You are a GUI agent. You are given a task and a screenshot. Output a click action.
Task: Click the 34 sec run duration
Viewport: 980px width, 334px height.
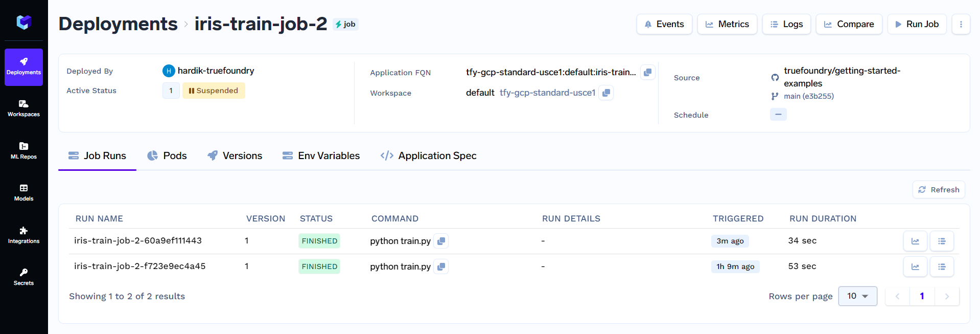tap(802, 240)
